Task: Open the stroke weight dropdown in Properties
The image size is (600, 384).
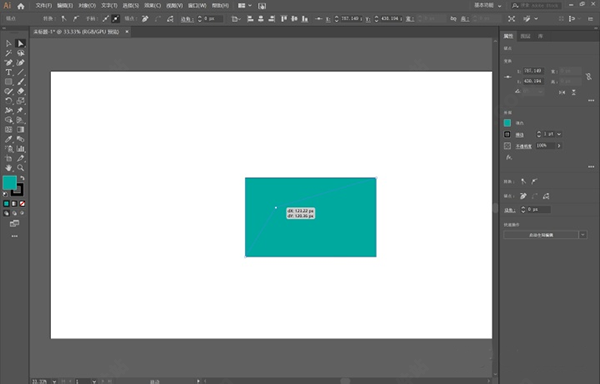Action: 559,134
